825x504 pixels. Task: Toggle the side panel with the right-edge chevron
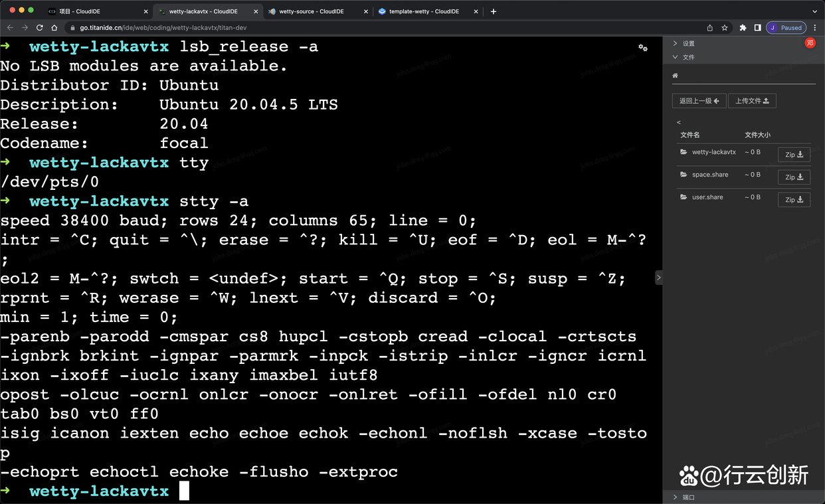coord(658,278)
